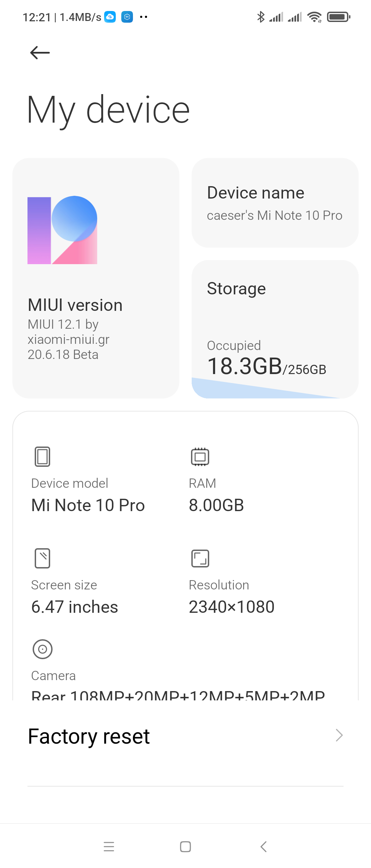Tap the Screen size icon

[x=42, y=558]
